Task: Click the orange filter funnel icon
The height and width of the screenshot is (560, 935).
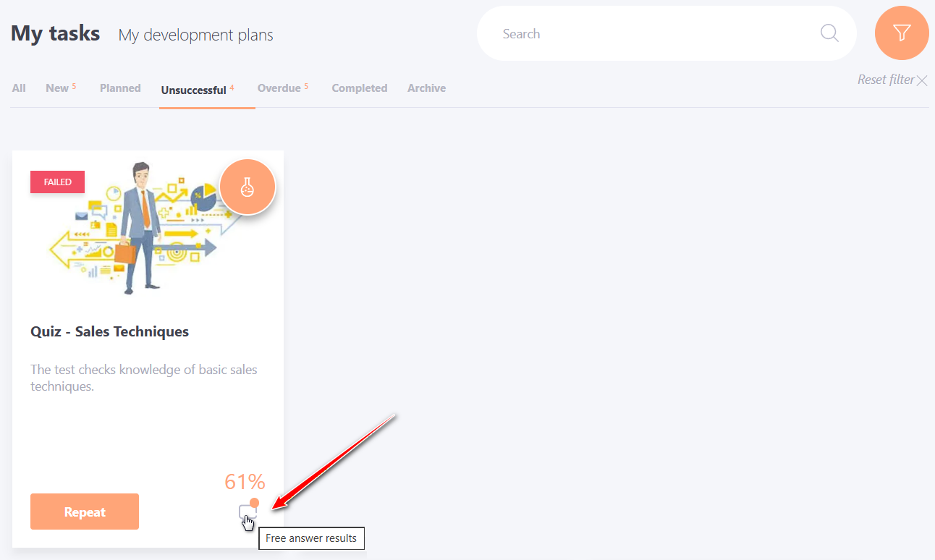Action: pos(902,33)
